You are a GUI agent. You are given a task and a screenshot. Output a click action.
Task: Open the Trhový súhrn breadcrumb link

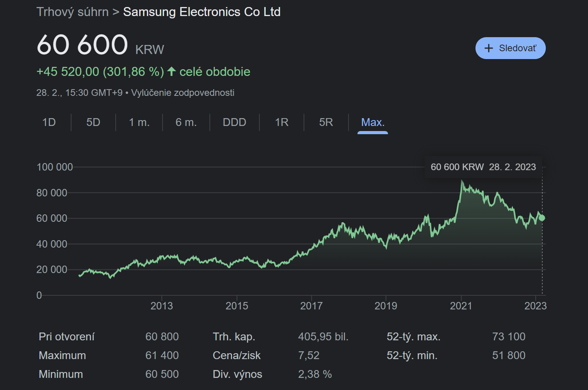point(72,12)
